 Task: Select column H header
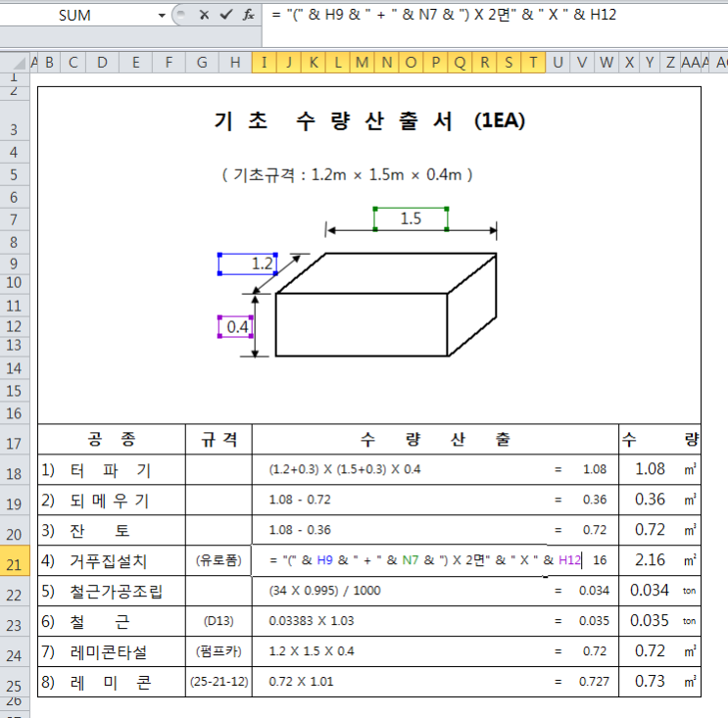pos(235,62)
